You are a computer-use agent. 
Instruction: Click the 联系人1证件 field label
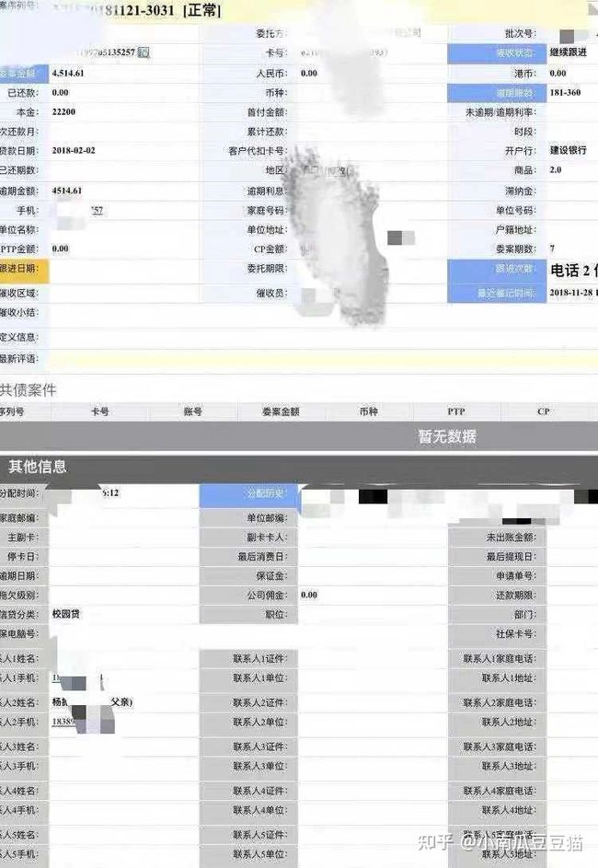click(260, 659)
